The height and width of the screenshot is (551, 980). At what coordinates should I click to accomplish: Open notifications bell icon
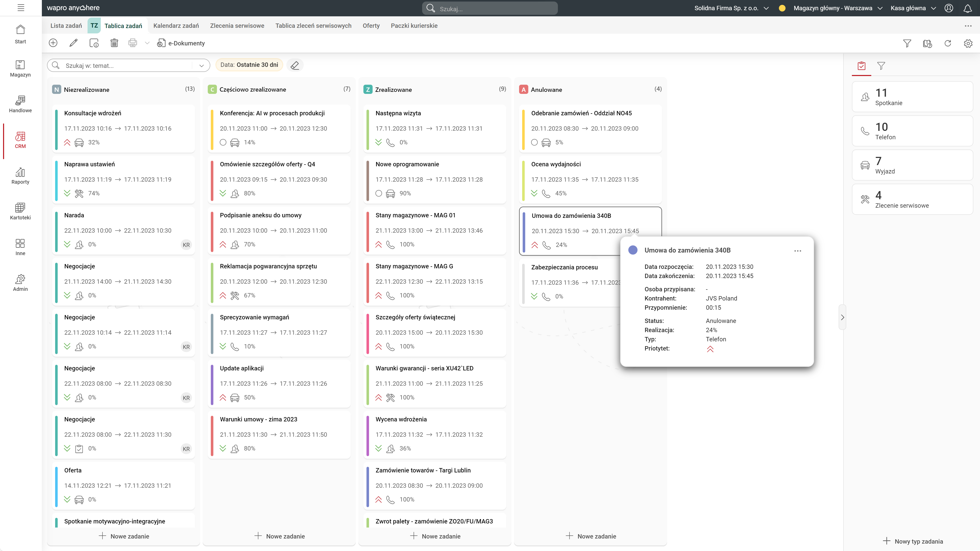click(x=967, y=8)
